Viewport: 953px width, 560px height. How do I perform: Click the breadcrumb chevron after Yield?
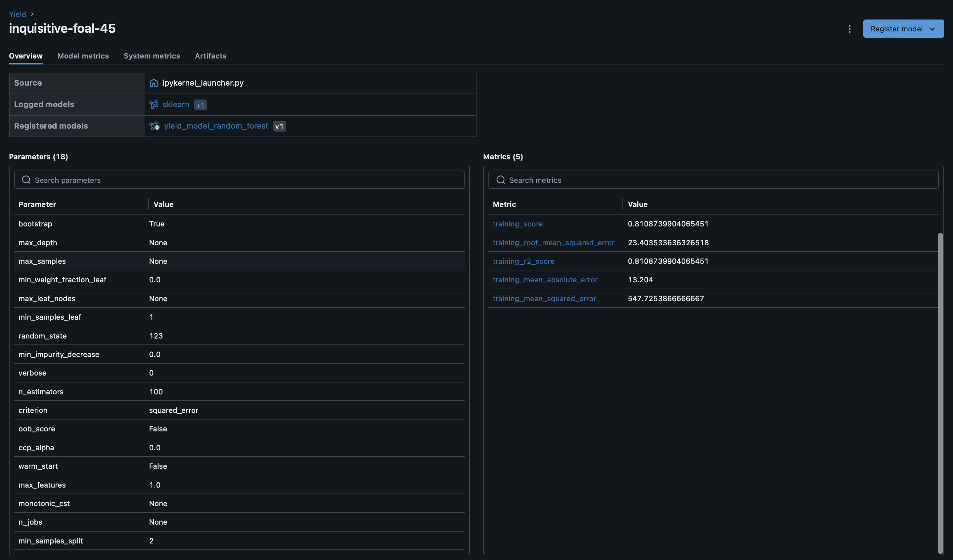32,14
